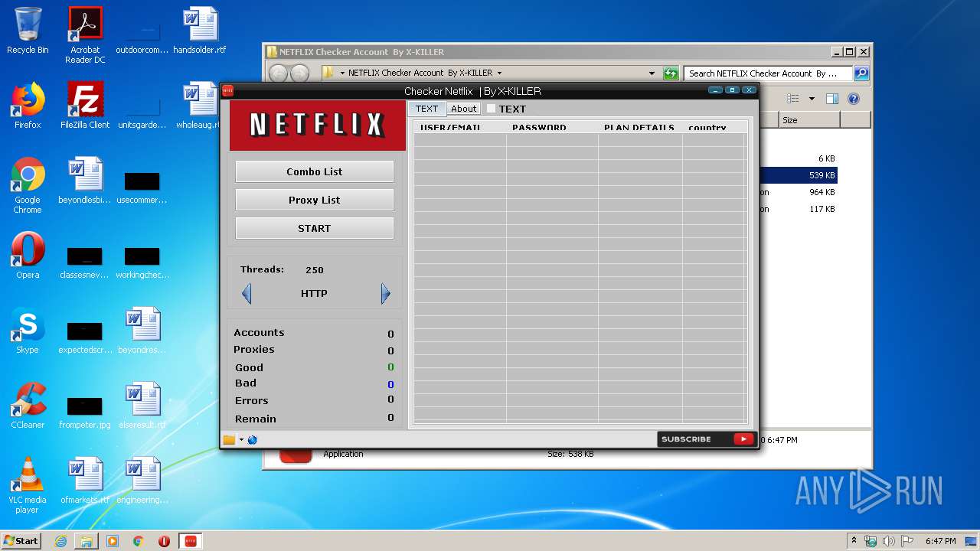This screenshot has width=980, height=551.
Task: Click the Windows Explorer taskbar button
Action: point(87,541)
